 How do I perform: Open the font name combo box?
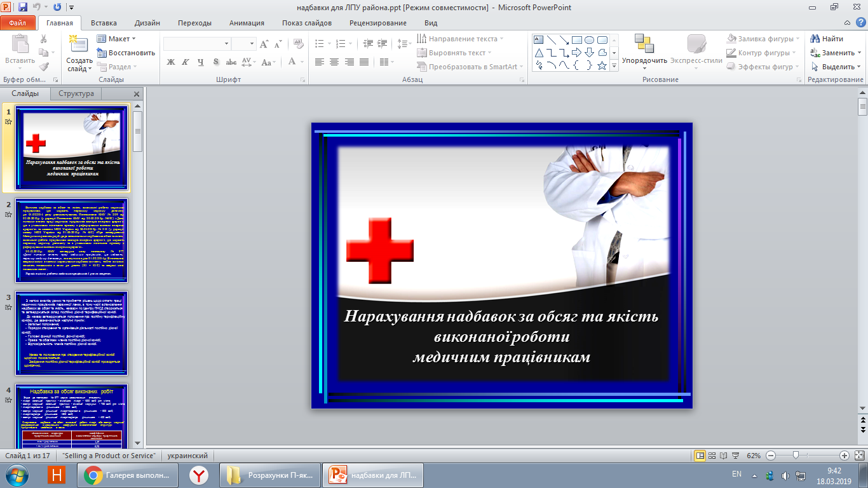[197, 44]
